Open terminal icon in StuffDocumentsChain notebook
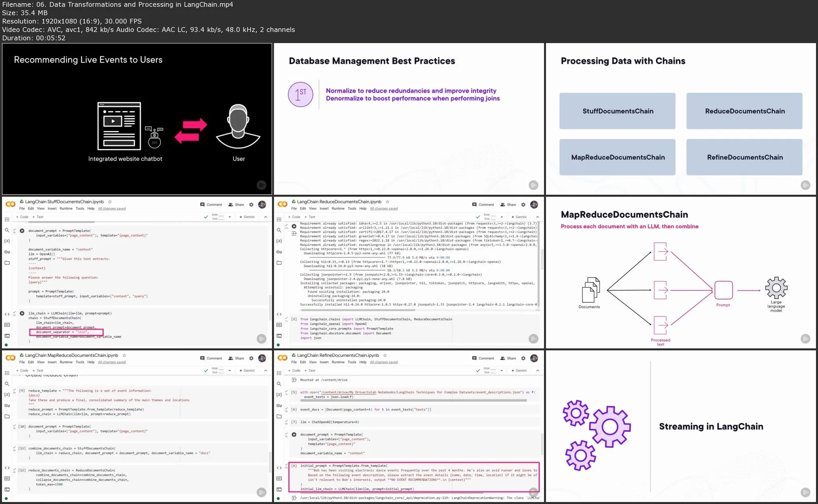 point(7,336)
